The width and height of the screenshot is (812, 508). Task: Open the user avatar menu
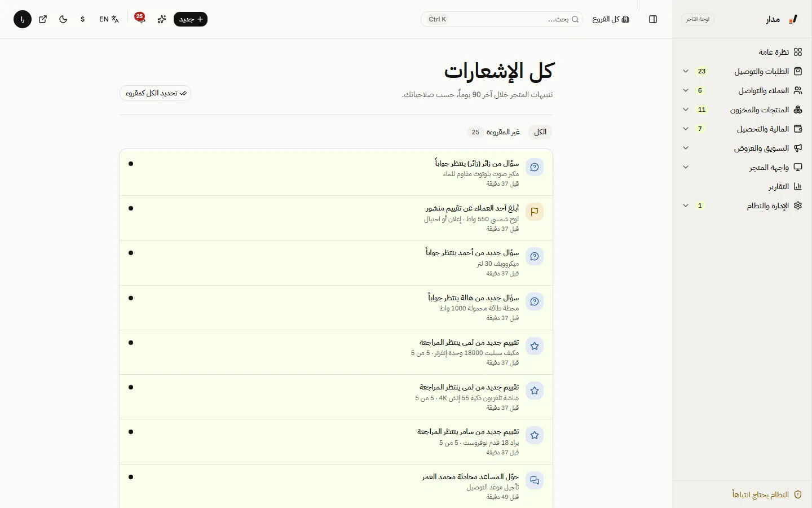coord(23,19)
